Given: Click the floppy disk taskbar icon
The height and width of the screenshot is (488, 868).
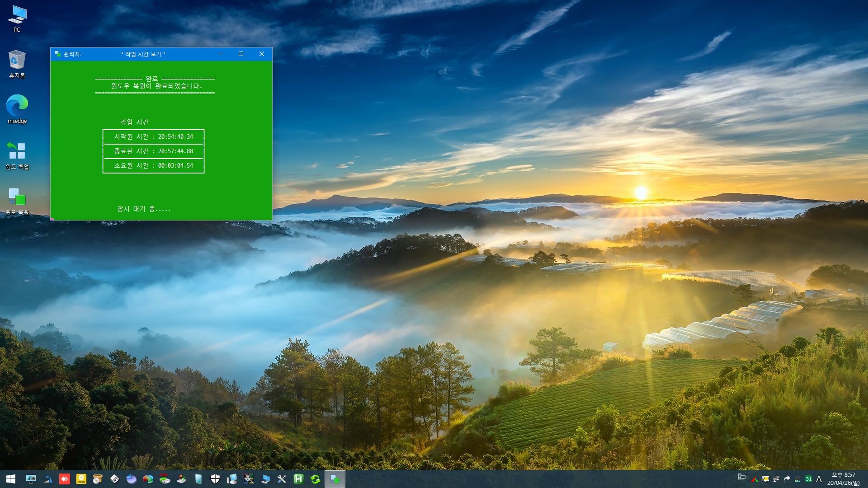Looking at the screenshot, I should tap(114, 479).
